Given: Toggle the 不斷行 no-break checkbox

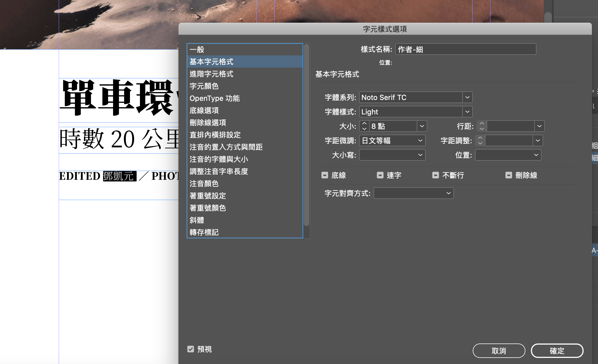Looking at the screenshot, I should 436,175.
